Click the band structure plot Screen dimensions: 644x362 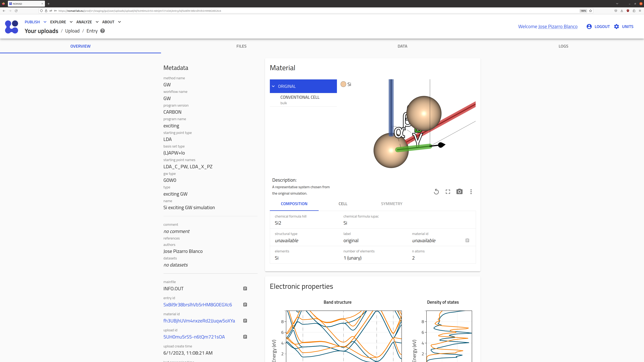[x=344, y=336]
